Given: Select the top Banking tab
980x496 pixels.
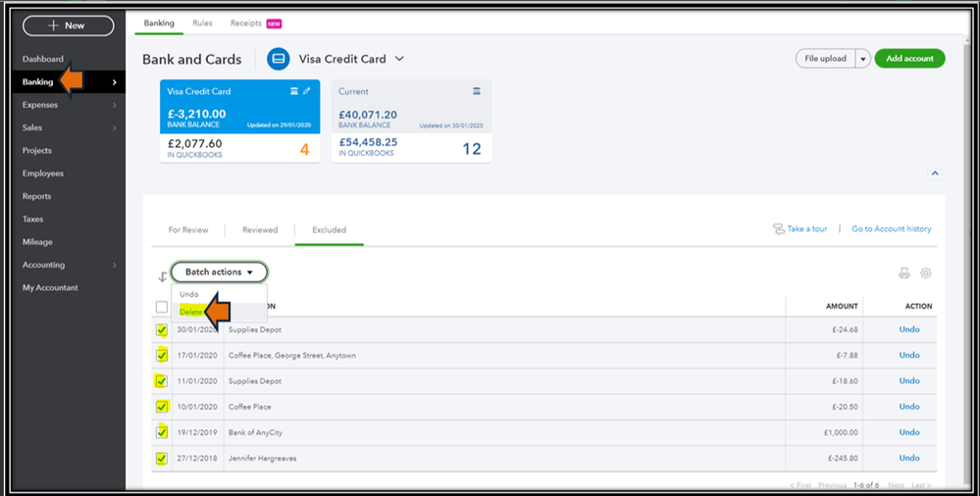Looking at the screenshot, I should pyautogui.click(x=159, y=24).
